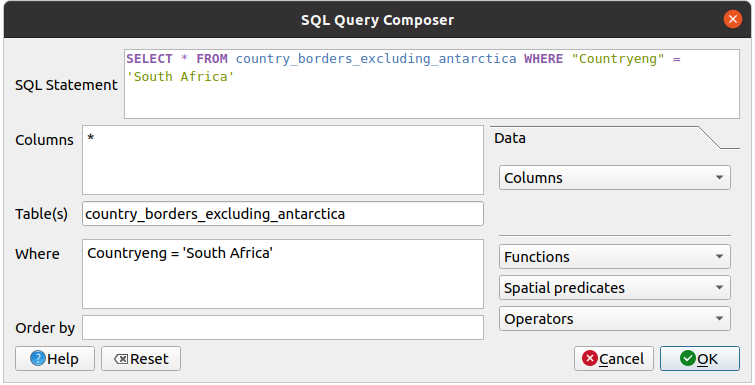Click the SELECT keyword in the statement
This screenshot has height=385, width=755.
coord(149,59)
